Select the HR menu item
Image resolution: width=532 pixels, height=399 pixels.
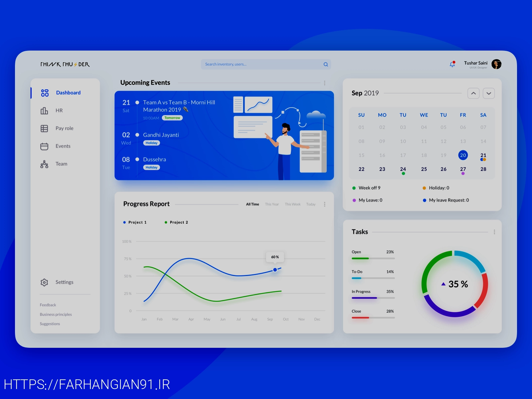point(59,110)
